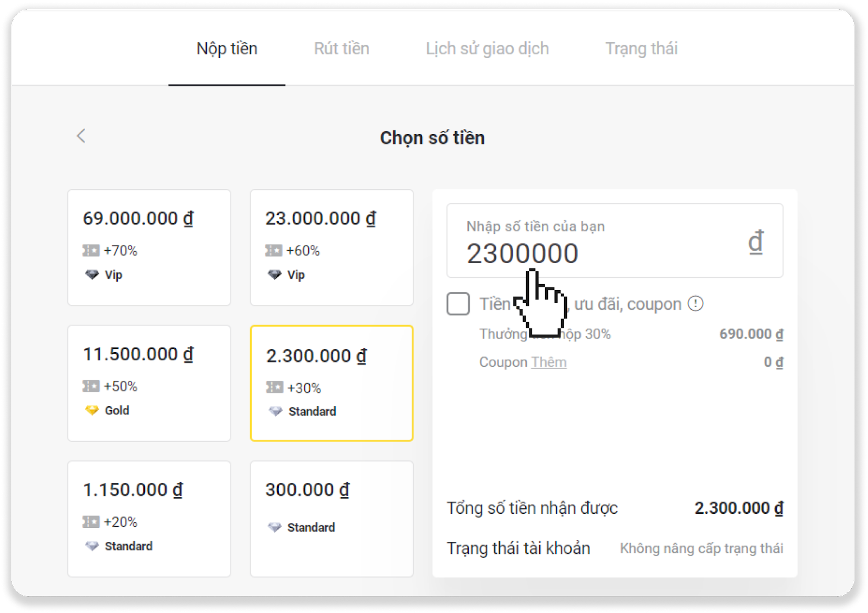Select the 23.000.000 đ amount card
This screenshot has width=868, height=613.
pyautogui.click(x=331, y=247)
